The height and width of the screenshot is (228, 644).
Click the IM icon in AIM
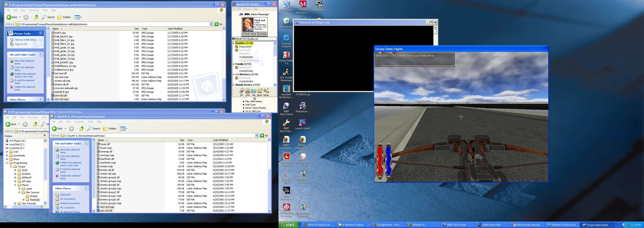(x=241, y=91)
